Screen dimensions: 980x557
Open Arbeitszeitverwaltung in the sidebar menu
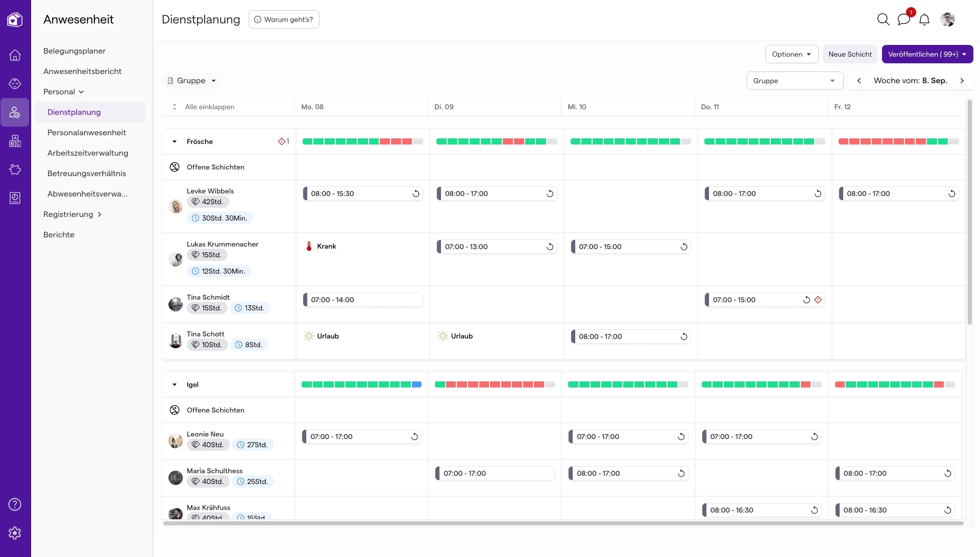pyautogui.click(x=88, y=153)
